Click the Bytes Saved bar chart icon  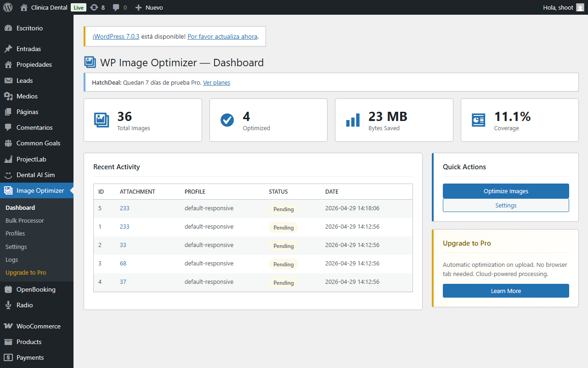coord(353,120)
